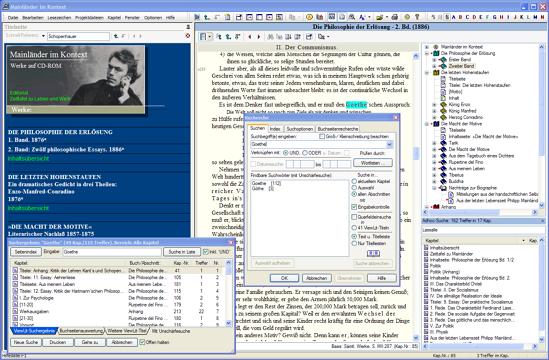This screenshot has width=549, height=360.
Task: Toggle 'Offen halten' checkbox in results window
Action: 142,342
